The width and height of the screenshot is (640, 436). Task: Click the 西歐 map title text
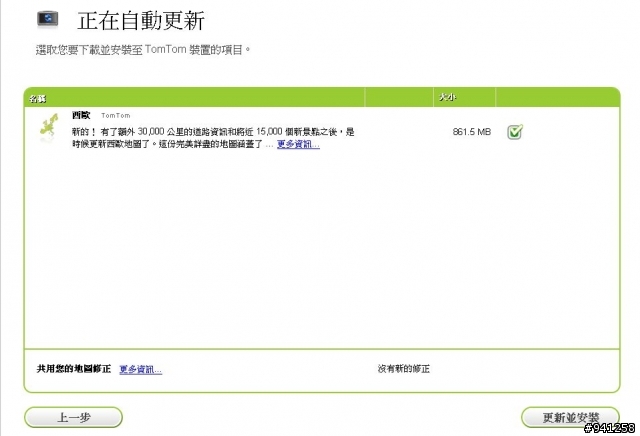(x=81, y=115)
